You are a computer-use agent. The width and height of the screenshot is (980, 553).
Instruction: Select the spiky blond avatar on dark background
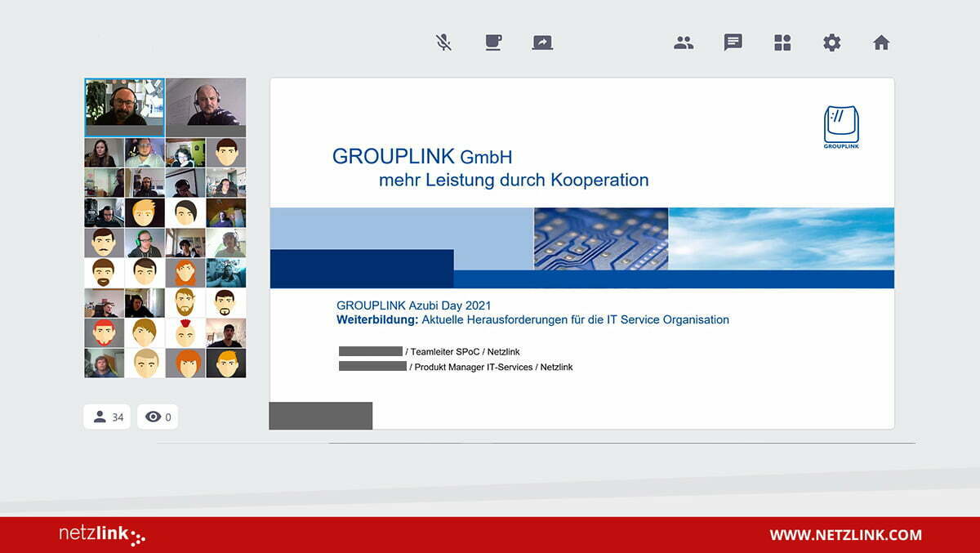(145, 212)
